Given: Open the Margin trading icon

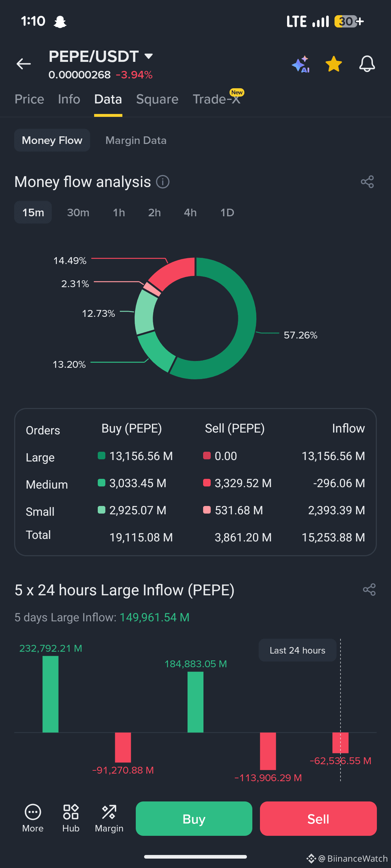Looking at the screenshot, I should click(109, 818).
